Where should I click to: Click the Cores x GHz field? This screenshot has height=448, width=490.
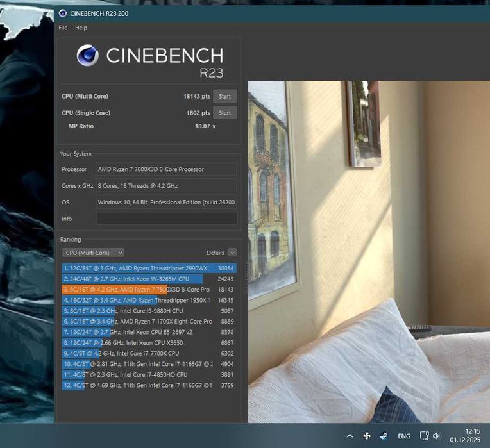coord(166,186)
